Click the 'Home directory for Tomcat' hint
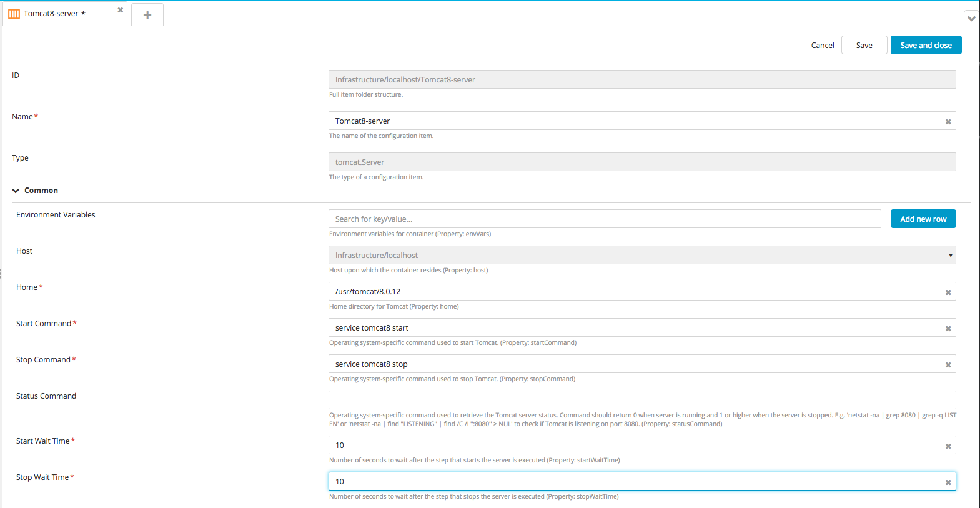980x508 pixels. 394,306
